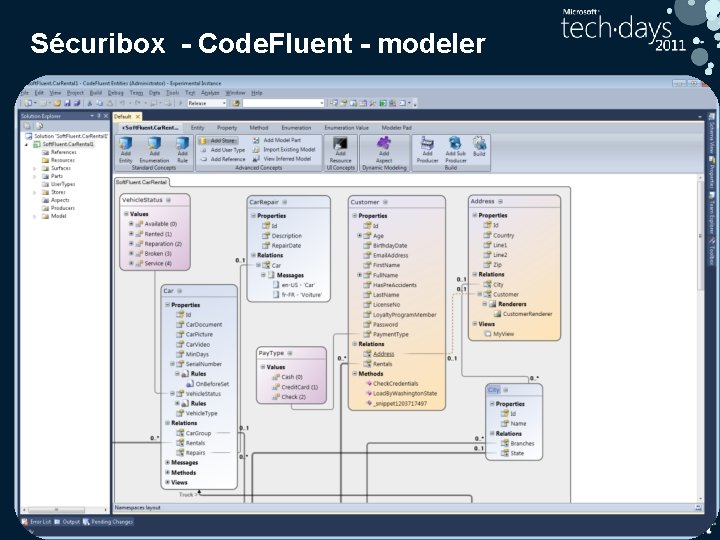
Task: Select the UserTypes folder
Action: pos(62,184)
